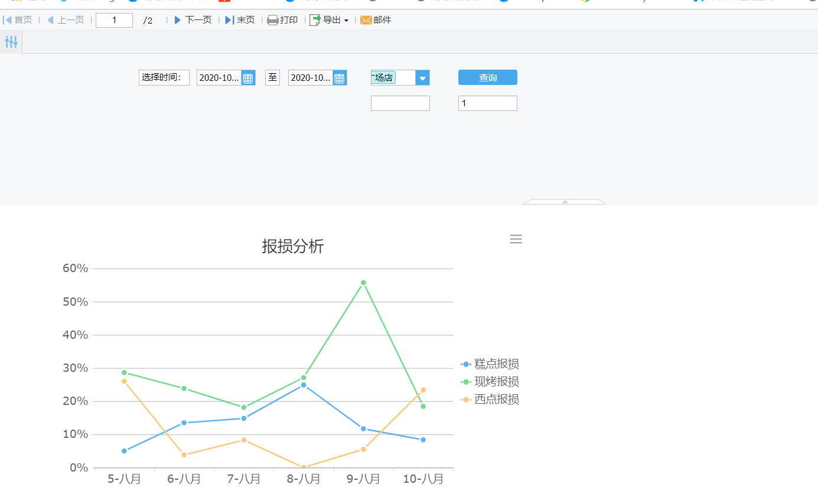Open the start date calendar picker
818x504 pixels.
[248, 78]
